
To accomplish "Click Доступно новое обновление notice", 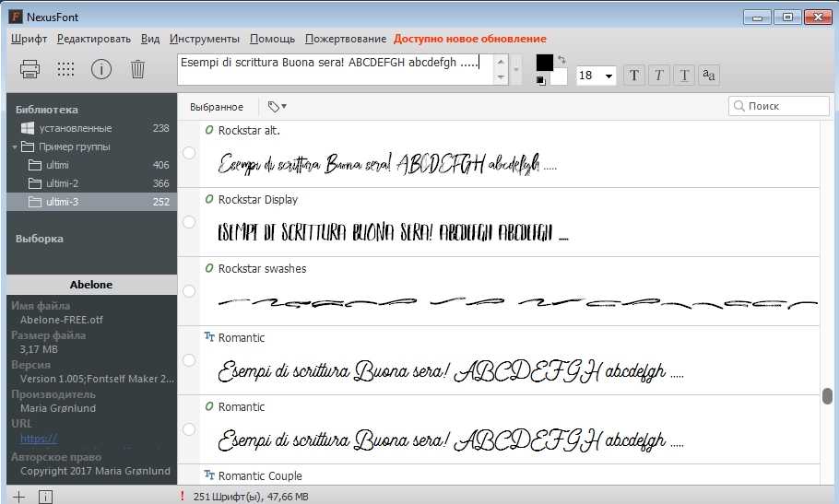I will click(470, 39).
